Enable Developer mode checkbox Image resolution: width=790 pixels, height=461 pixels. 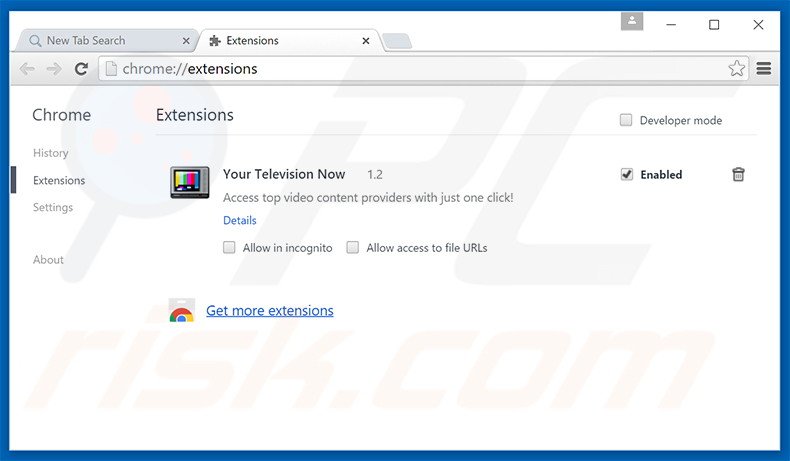(x=626, y=120)
